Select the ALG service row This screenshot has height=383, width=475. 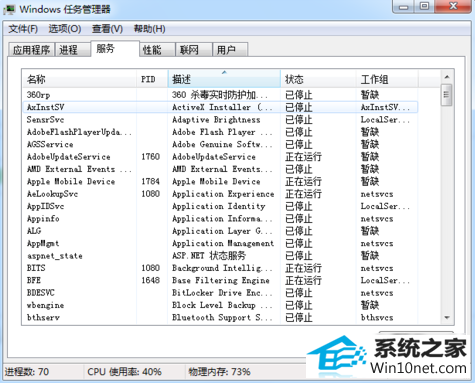(220, 231)
